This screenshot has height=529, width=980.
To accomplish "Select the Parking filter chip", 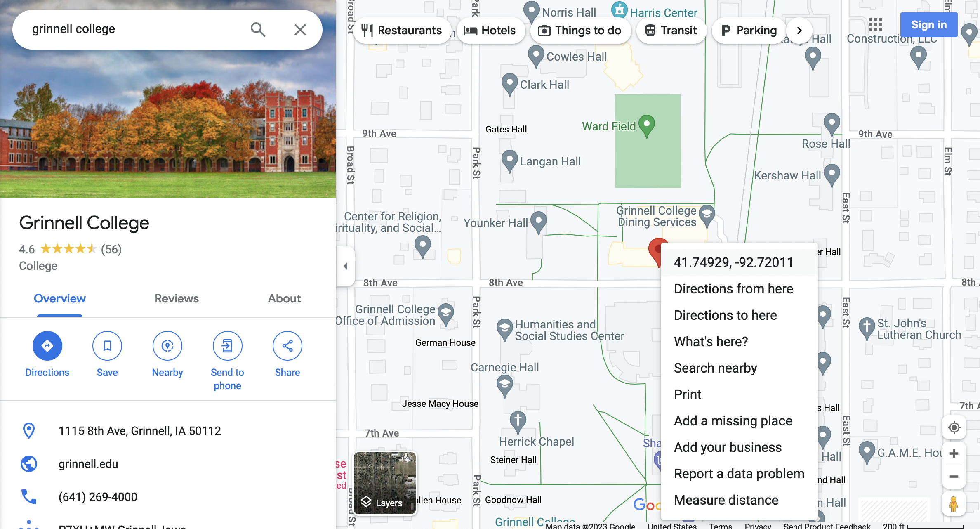I will click(749, 31).
